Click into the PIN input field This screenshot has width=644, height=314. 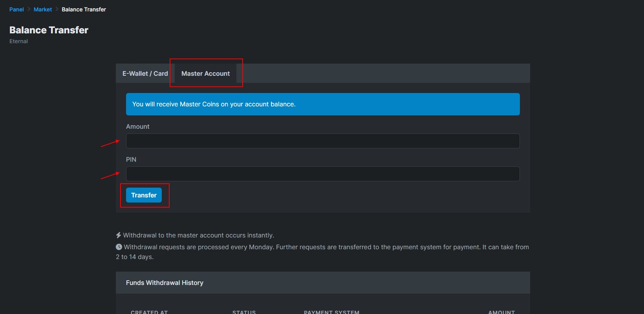322,174
